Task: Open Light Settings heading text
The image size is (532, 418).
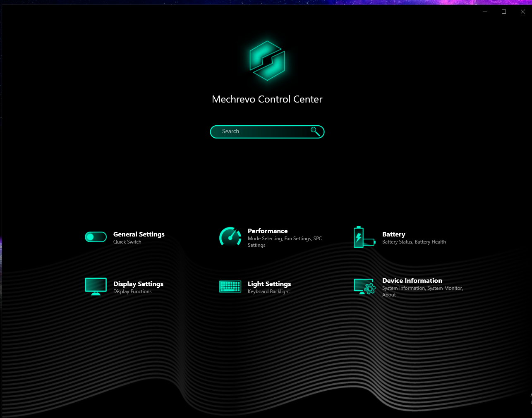Action: (269, 284)
